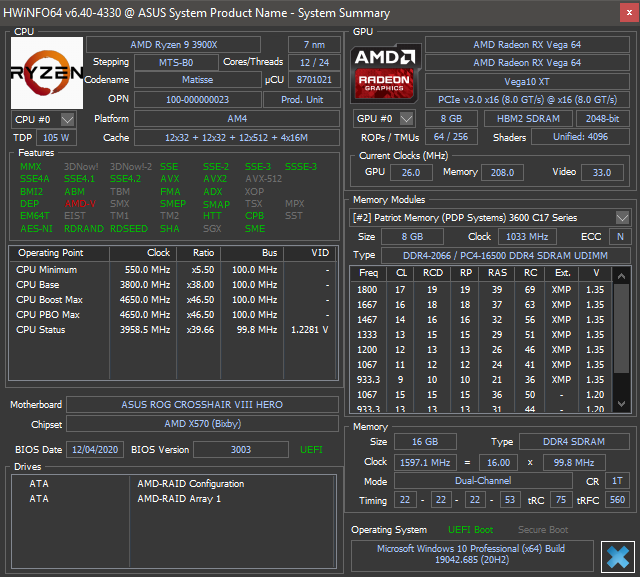
Task: Click the Secure Boot label
Action: click(543, 530)
